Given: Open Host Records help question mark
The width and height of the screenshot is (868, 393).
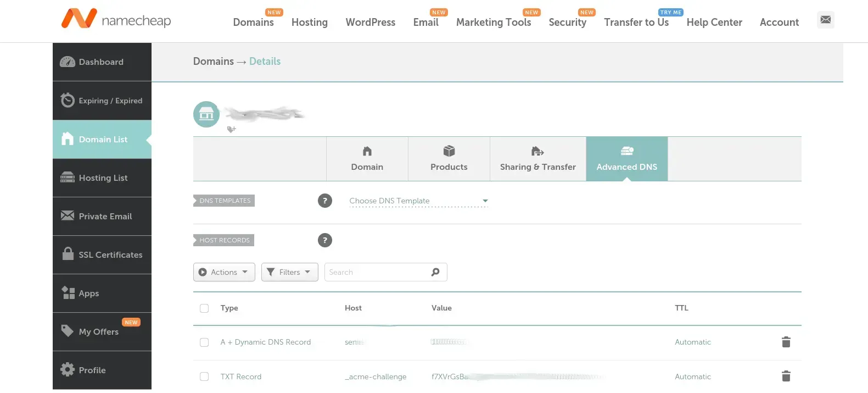Looking at the screenshot, I should 325,240.
